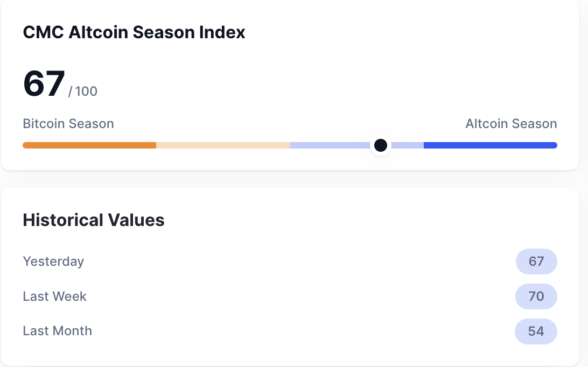
Task: Select the "Bitcoin Season" label above the bar
Action: tap(68, 124)
